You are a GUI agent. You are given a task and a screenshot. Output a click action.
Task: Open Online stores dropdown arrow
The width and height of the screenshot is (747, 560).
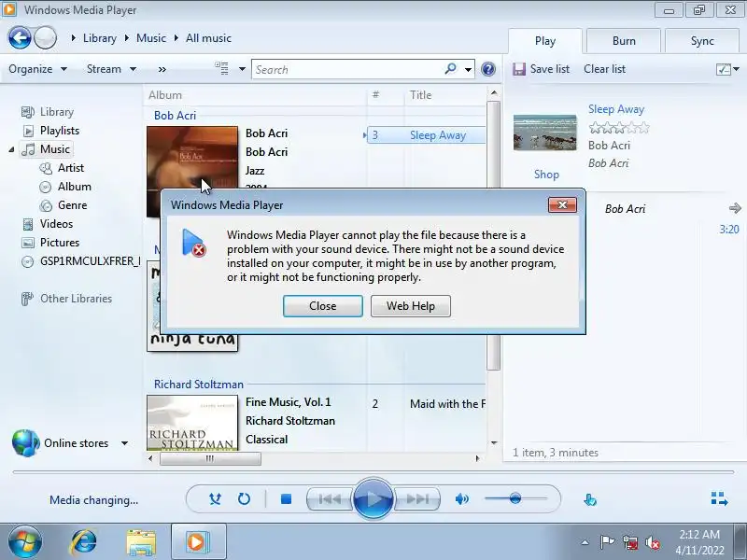point(125,443)
